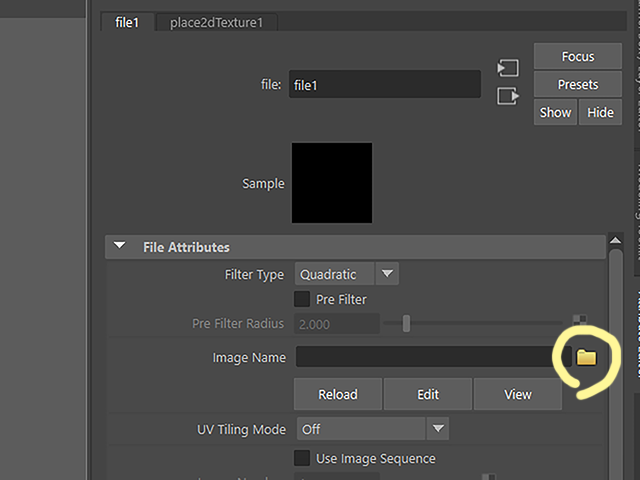The width and height of the screenshot is (640, 480).
Task: Click the scrollbar up arrow
Action: (x=616, y=240)
